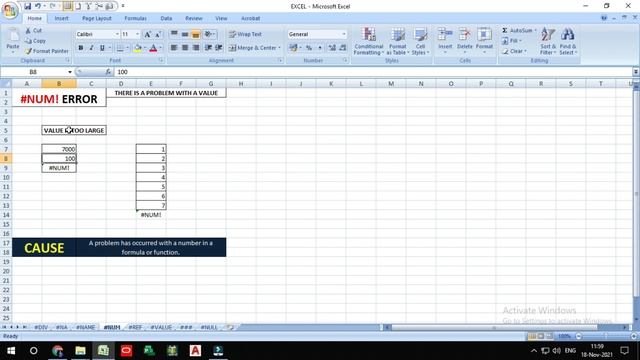Copy the selected cell
The width and height of the screenshot is (640, 360).
point(35,41)
